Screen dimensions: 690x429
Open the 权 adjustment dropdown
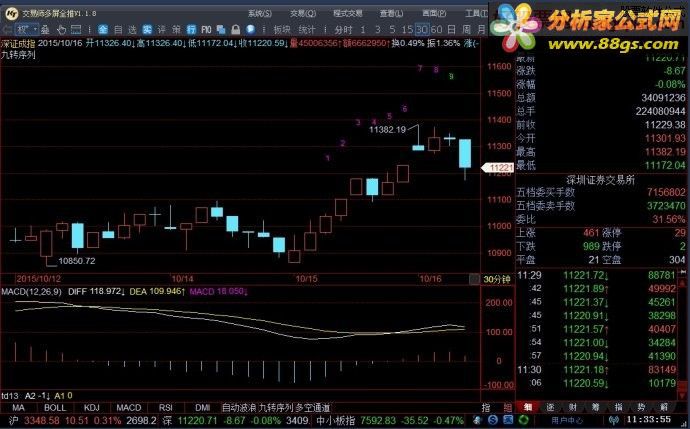26,30
